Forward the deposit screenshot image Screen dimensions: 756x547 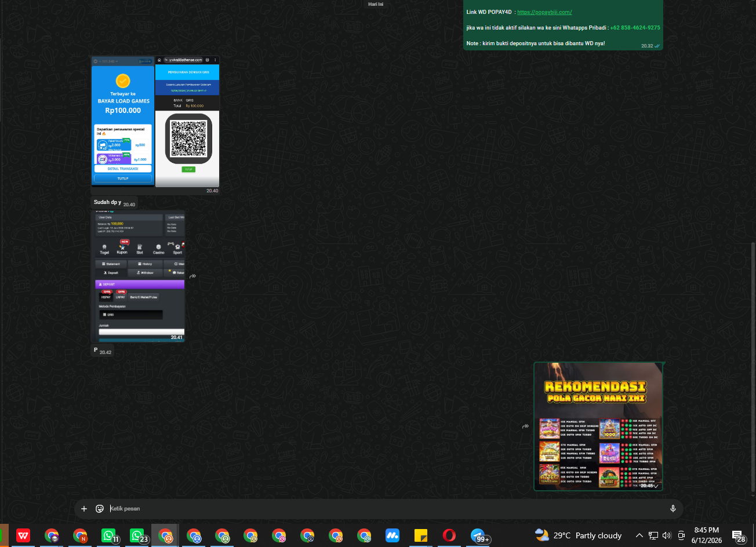point(192,276)
